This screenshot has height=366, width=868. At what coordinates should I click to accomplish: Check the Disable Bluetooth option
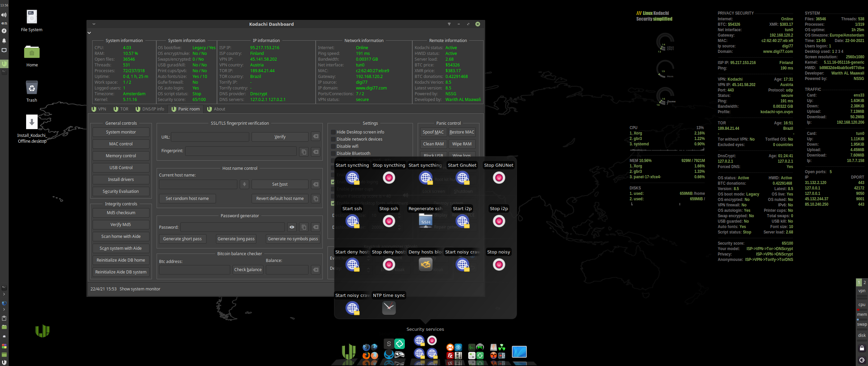click(333, 154)
